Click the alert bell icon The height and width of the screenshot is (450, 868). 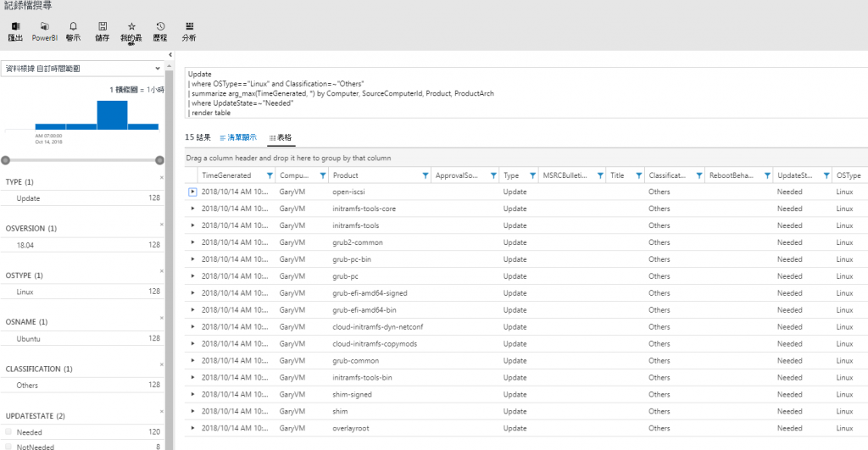73,26
